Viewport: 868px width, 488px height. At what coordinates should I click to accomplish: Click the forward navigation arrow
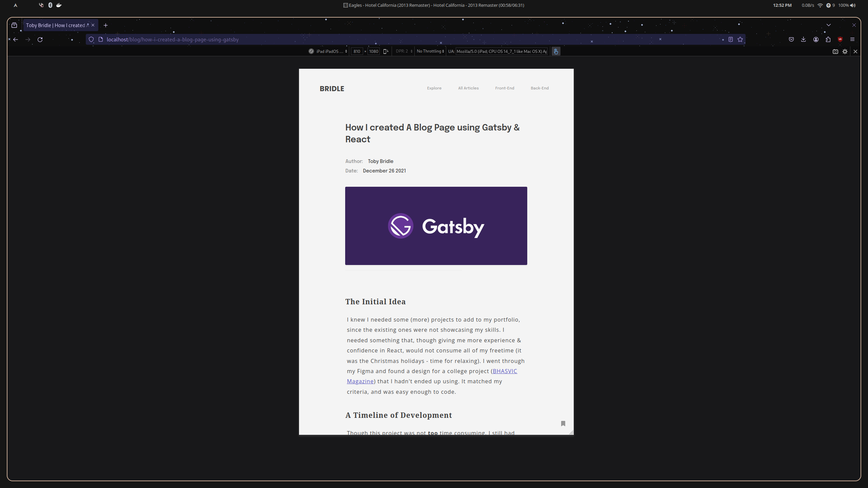tap(28, 40)
